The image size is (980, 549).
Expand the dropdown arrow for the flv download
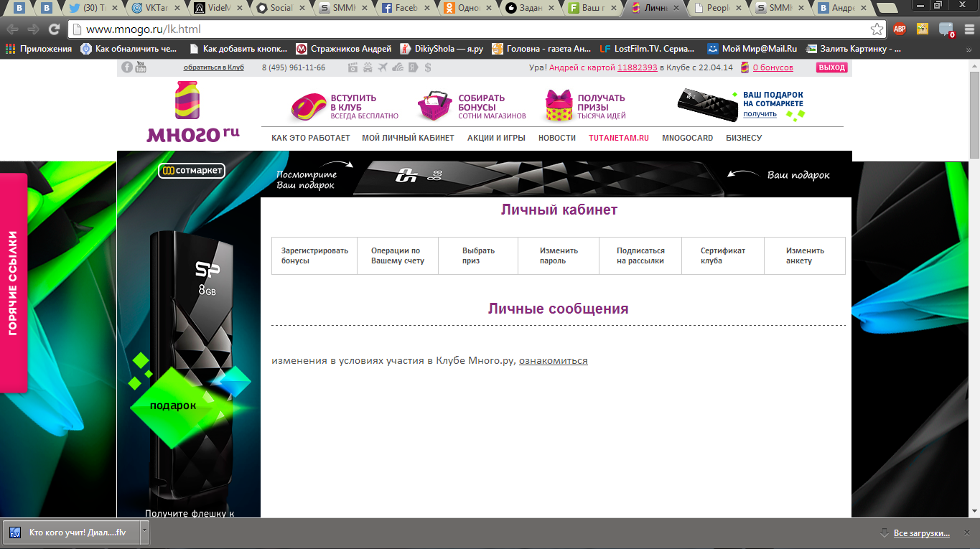click(144, 532)
